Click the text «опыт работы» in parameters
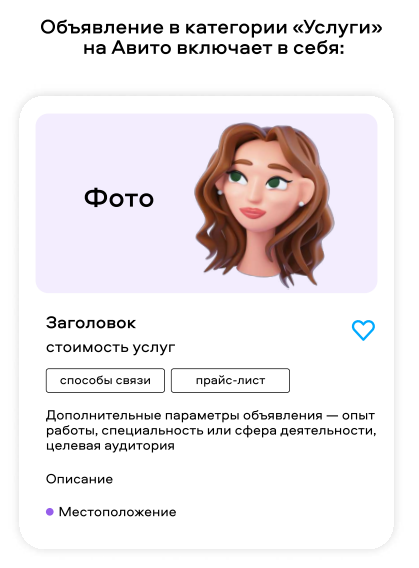Image resolution: width=419 pixels, height=568 pixels. click(x=210, y=423)
